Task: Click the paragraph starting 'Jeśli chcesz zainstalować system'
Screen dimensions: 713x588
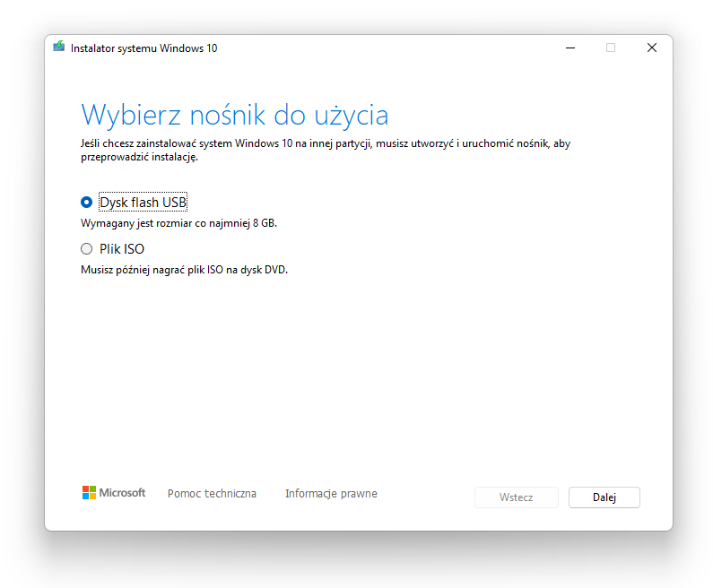Action: pyautogui.click(x=326, y=150)
